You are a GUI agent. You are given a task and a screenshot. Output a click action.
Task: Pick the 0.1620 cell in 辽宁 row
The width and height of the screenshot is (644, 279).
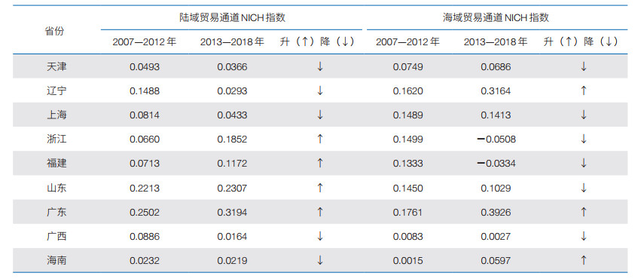[407, 91]
